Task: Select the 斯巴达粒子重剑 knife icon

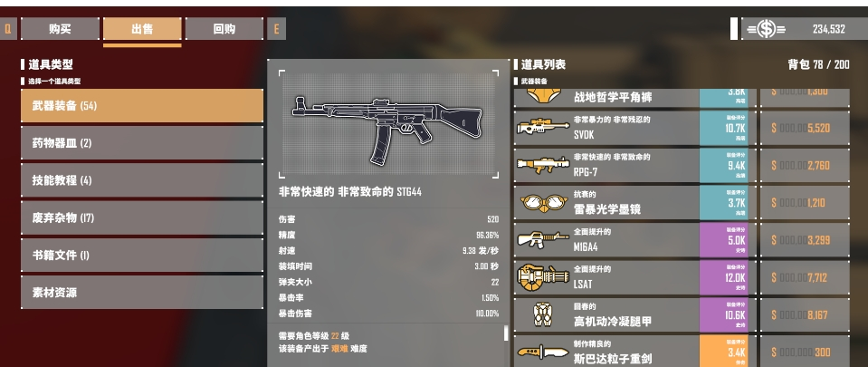Action: coord(542,352)
